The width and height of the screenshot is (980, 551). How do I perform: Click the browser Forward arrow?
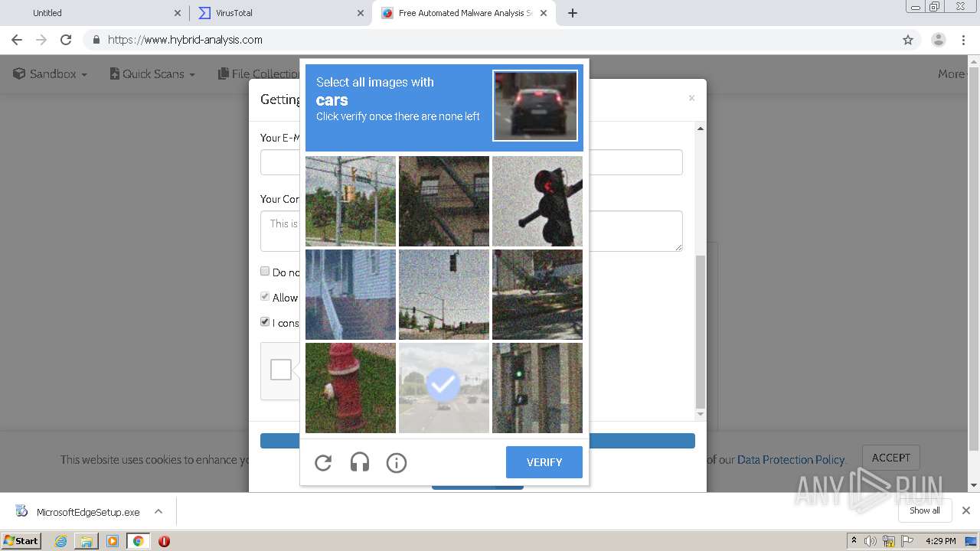(x=41, y=40)
